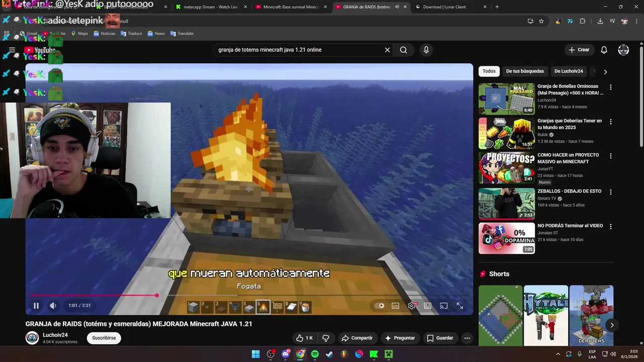Select the Todos filter chip
Screen dimensions: 644x362
[489, 71]
